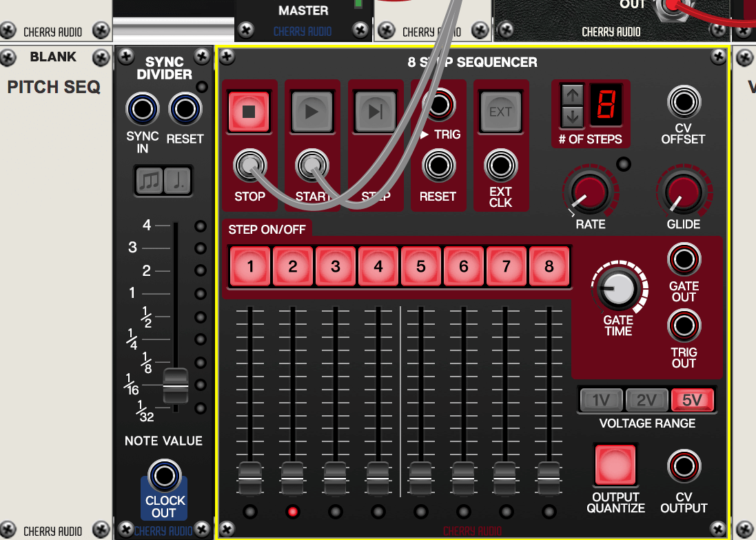Disable step 8 in the sequence
This screenshot has width=756, height=540.
[x=549, y=266]
